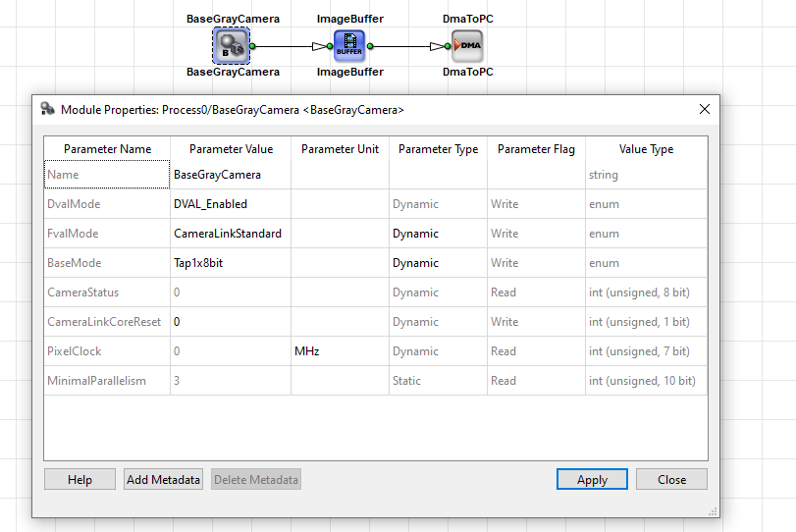
Task: Open the Help for module properties
Action: tap(80, 479)
